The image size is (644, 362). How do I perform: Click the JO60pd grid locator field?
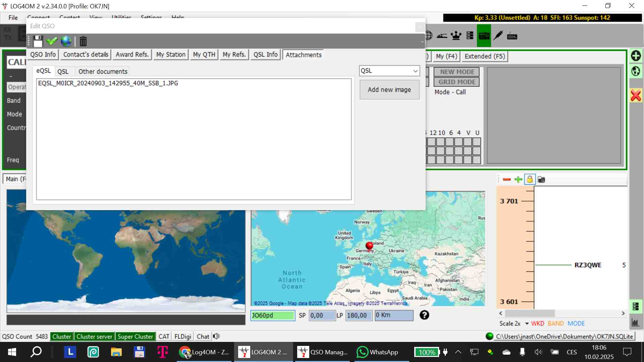click(x=273, y=315)
